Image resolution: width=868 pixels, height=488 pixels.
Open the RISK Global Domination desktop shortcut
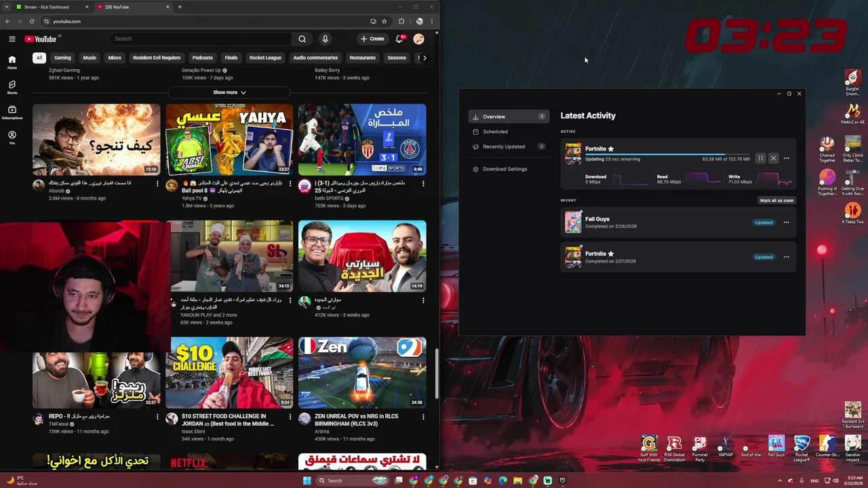point(674,448)
